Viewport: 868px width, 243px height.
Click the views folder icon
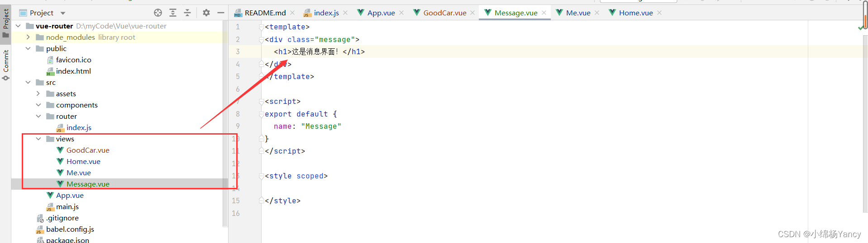coord(50,139)
